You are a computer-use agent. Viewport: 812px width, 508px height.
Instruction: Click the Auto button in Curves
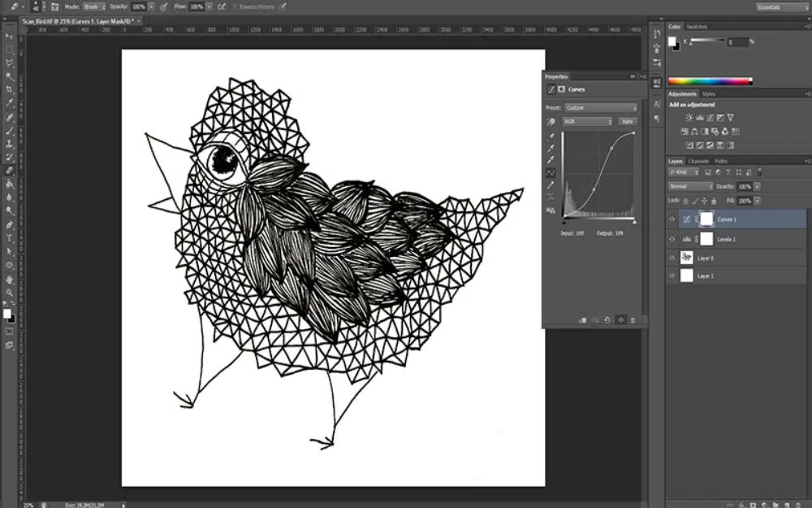627,121
